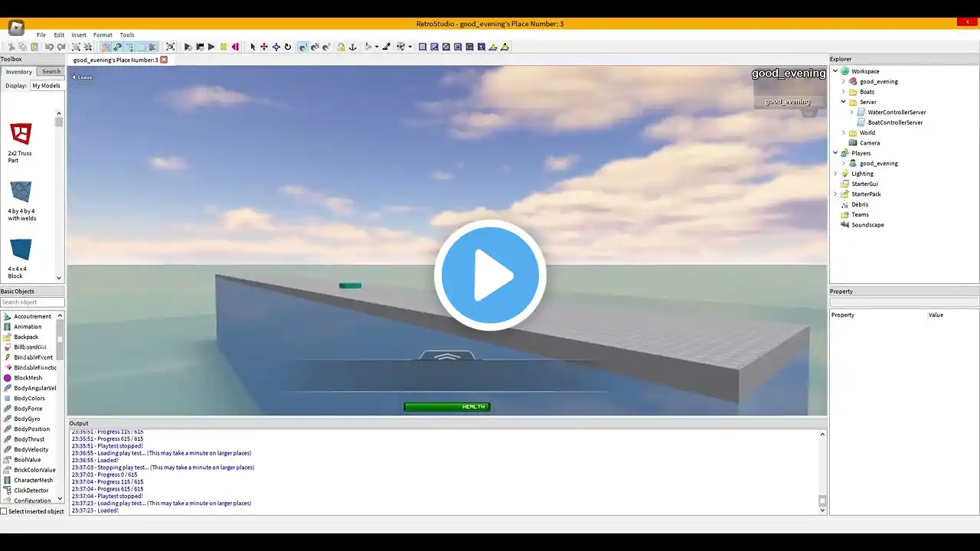The width and height of the screenshot is (980, 551).
Task: Click the Value column header in Property panel
Action: point(936,315)
